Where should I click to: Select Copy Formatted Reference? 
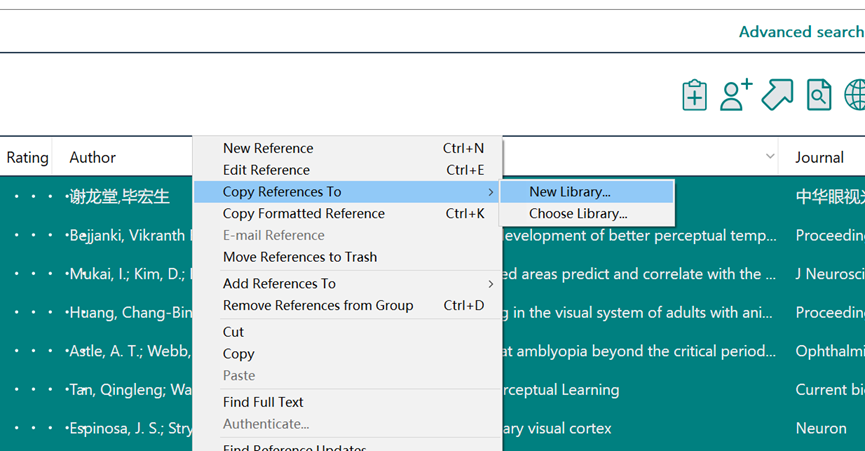348,213
